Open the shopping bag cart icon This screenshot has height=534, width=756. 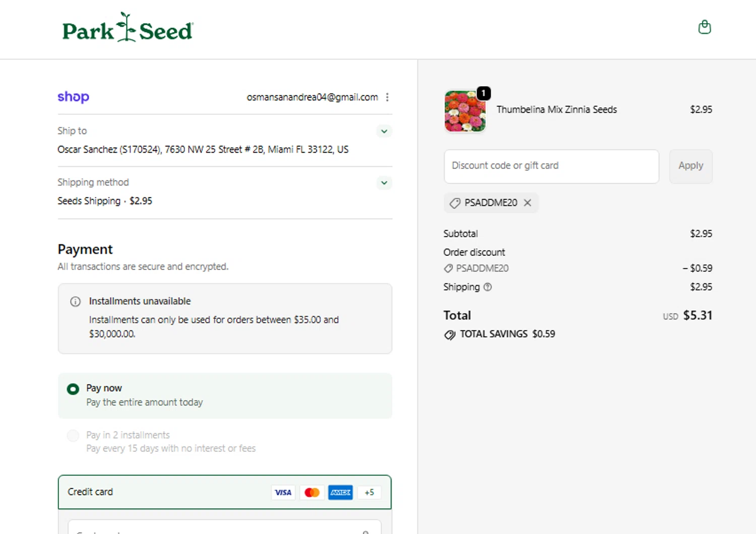pos(704,27)
